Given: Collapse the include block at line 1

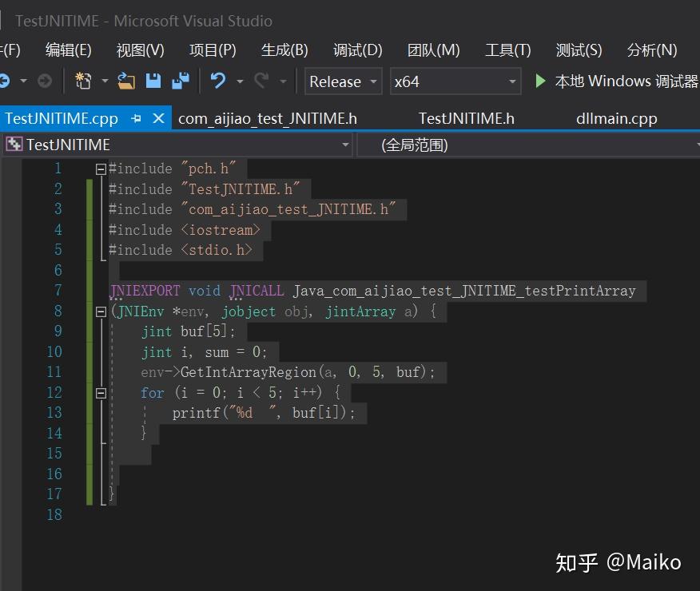Looking at the screenshot, I should tap(101, 168).
